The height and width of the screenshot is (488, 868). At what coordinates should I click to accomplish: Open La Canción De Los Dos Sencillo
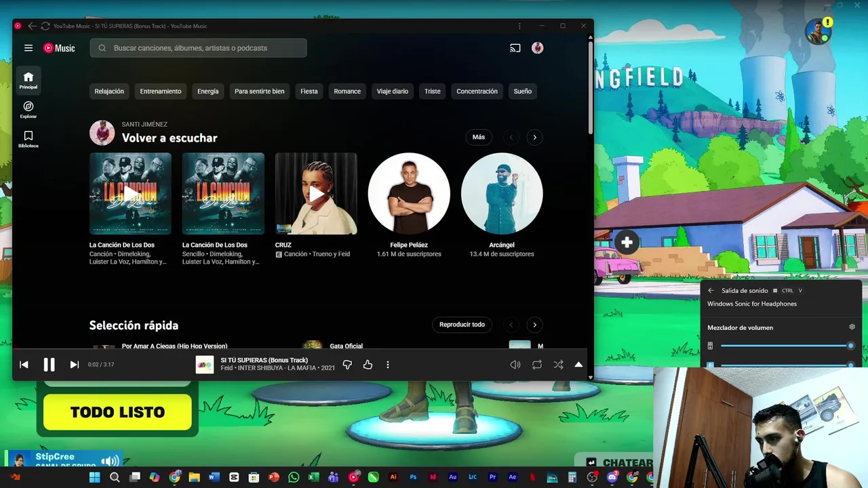(x=223, y=194)
